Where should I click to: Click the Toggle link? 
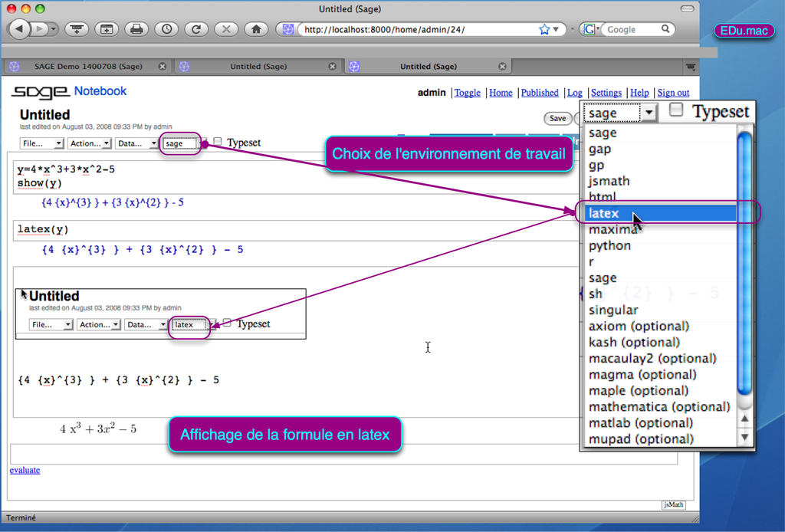coord(467,93)
